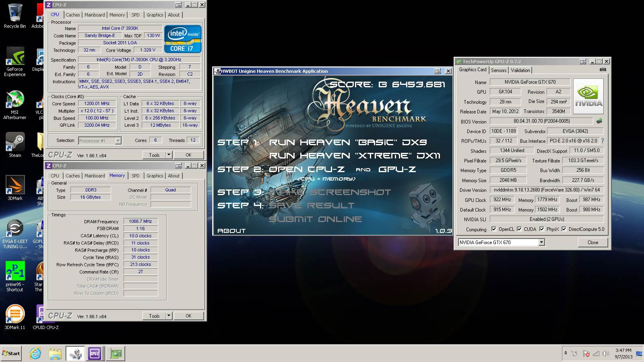The width and height of the screenshot is (644, 362).
Task: Select Memory tab in top CPU-Z window
Action: (117, 15)
